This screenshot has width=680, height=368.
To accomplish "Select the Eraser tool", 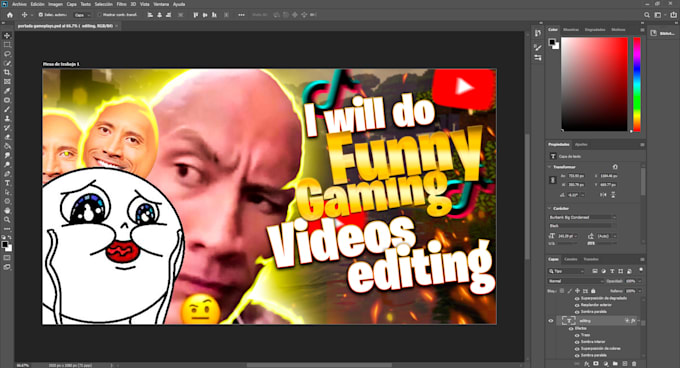I will click(x=7, y=137).
